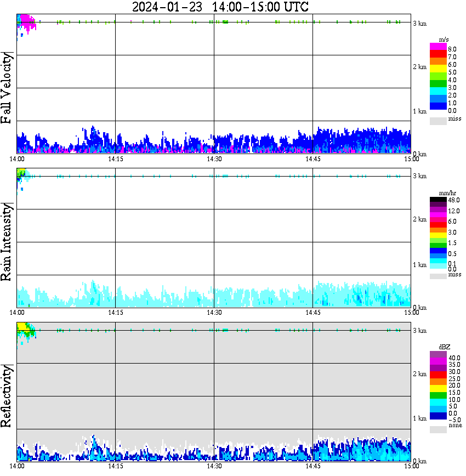The height and width of the screenshot is (476, 466).
Task: Click the dark blue swatch in the mm/hr legend
Action: [438, 251]
